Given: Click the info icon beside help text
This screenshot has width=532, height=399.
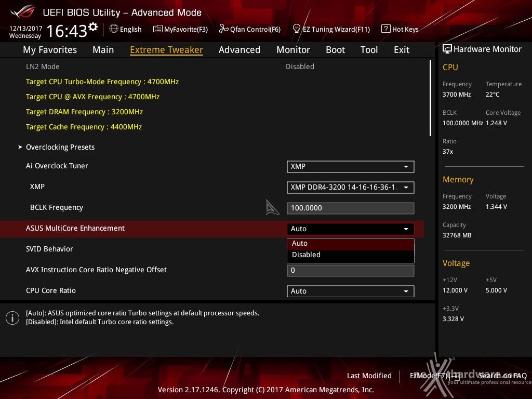Looking at the screenshot, I should [x=12, y=318].
